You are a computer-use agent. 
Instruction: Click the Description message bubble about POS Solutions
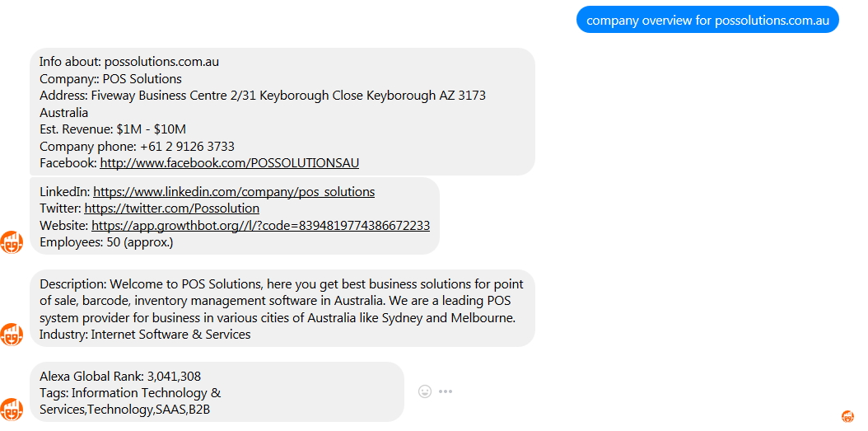[x=282, y=308]
